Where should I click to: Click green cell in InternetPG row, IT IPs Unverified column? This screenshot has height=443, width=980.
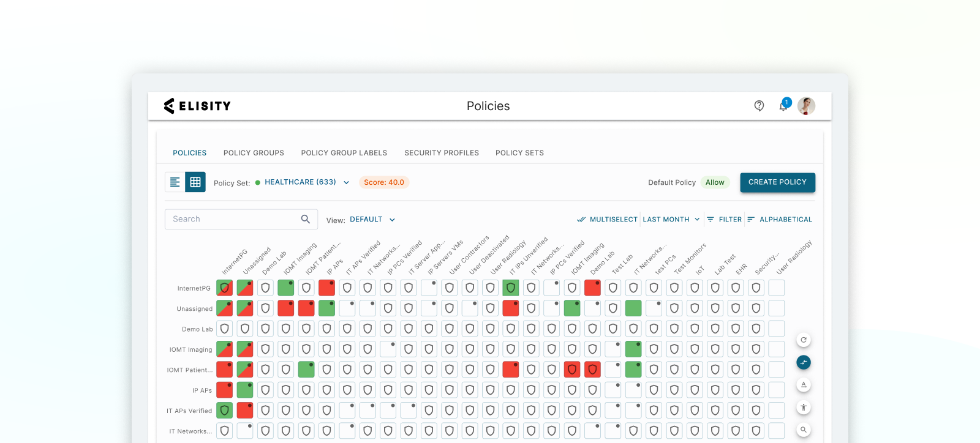pyautogui.click(x=511, y=288)
